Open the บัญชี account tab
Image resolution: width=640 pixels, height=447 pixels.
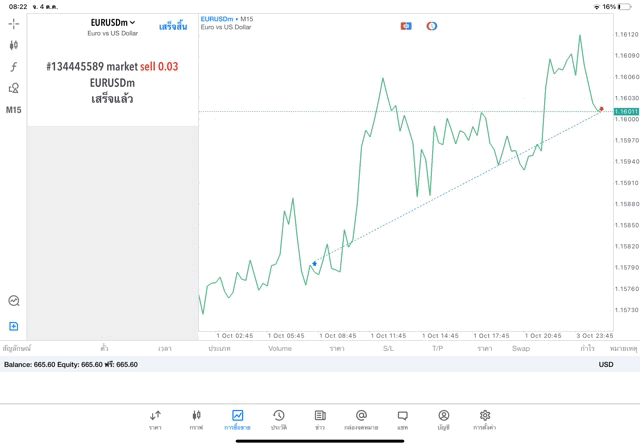click(x=443, y=419)
